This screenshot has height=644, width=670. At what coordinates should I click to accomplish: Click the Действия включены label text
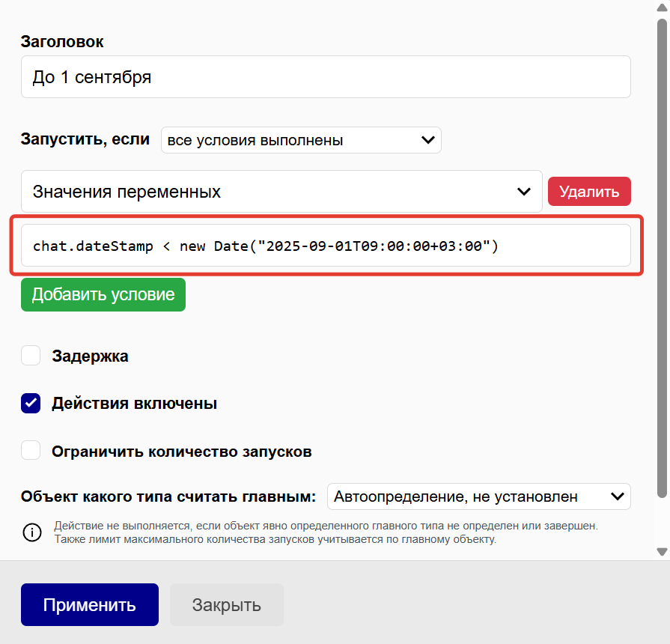pos(134,404)
